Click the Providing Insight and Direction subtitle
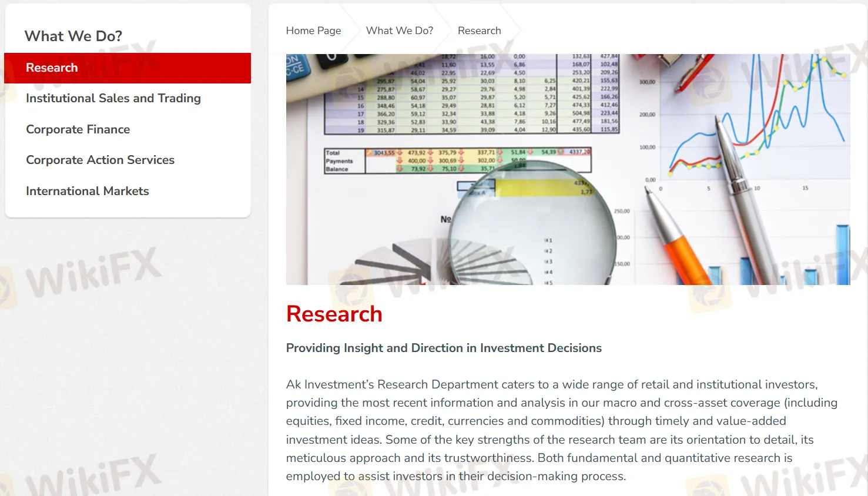868x496 pixels. coord(444,348)
